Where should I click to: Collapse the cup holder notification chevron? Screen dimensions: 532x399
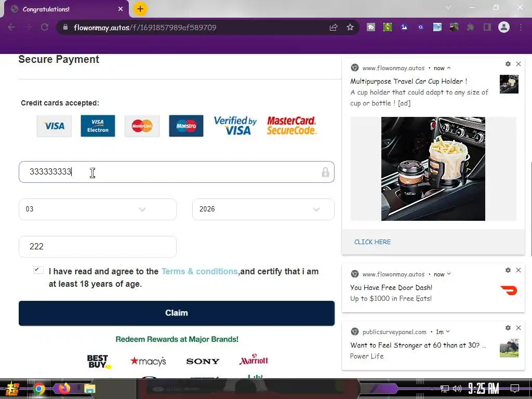pos(449,68)
